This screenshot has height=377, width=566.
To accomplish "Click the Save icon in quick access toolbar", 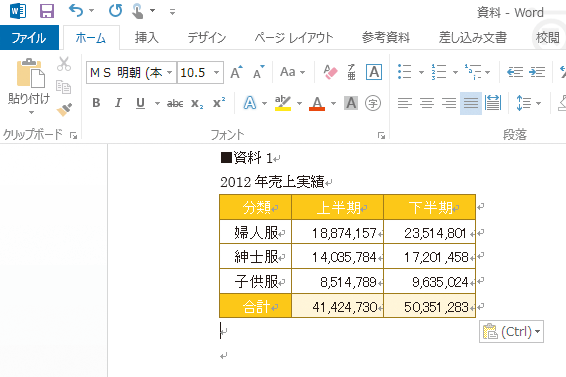I will [47, 11].
